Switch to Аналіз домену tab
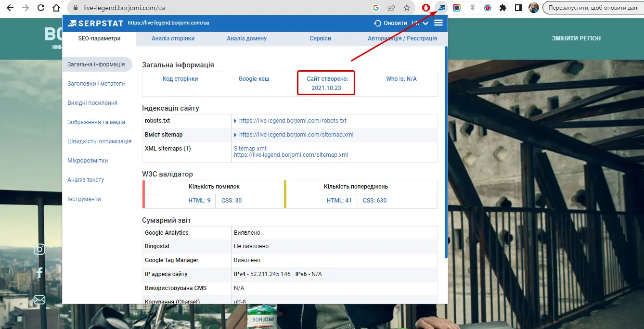 pyautogui.click(x=246, y=38)
